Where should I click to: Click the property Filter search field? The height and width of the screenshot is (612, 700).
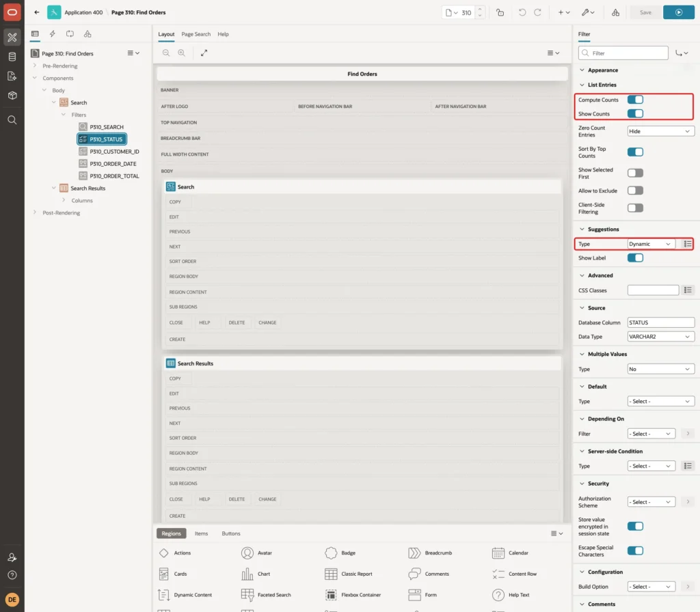pos(623,53)
